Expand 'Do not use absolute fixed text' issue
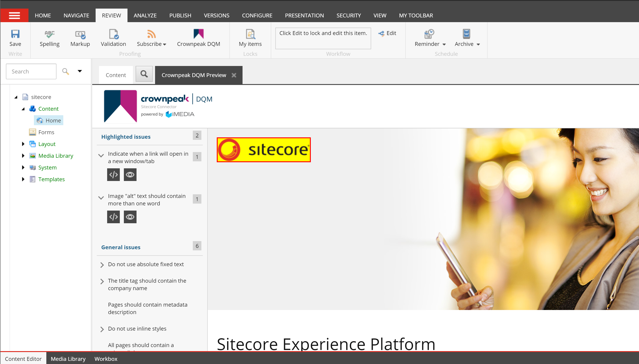The image size is (639, 364). click(102, 265)
